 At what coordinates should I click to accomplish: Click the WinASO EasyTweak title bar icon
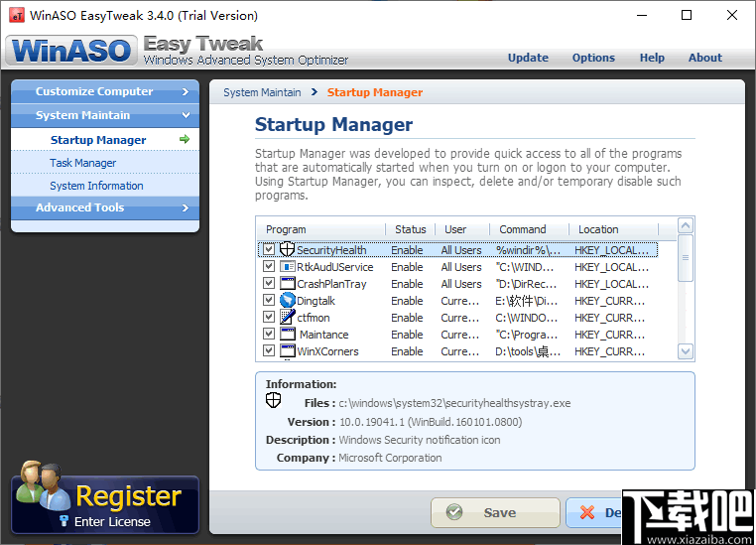[17, 16]
